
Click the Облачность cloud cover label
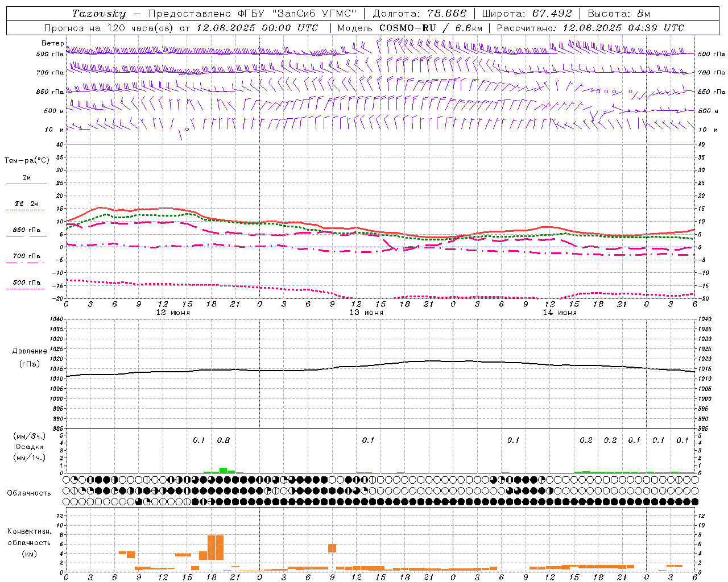29,493
